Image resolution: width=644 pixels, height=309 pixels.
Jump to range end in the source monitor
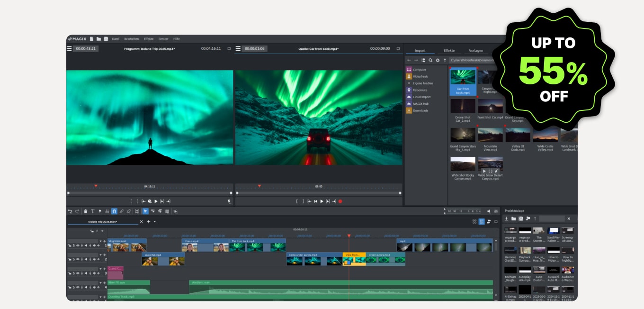[x=334, y=201]
